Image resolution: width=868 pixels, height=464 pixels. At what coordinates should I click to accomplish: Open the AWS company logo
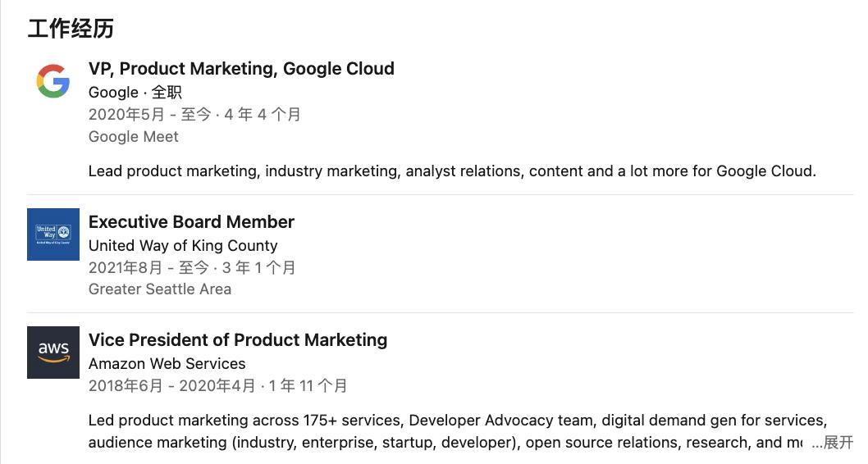(x=53, y=353)
